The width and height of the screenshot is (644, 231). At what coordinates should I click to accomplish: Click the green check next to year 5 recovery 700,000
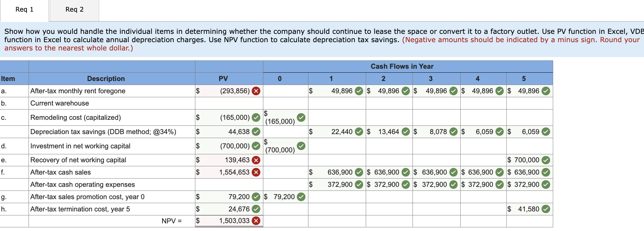(547, 160)
